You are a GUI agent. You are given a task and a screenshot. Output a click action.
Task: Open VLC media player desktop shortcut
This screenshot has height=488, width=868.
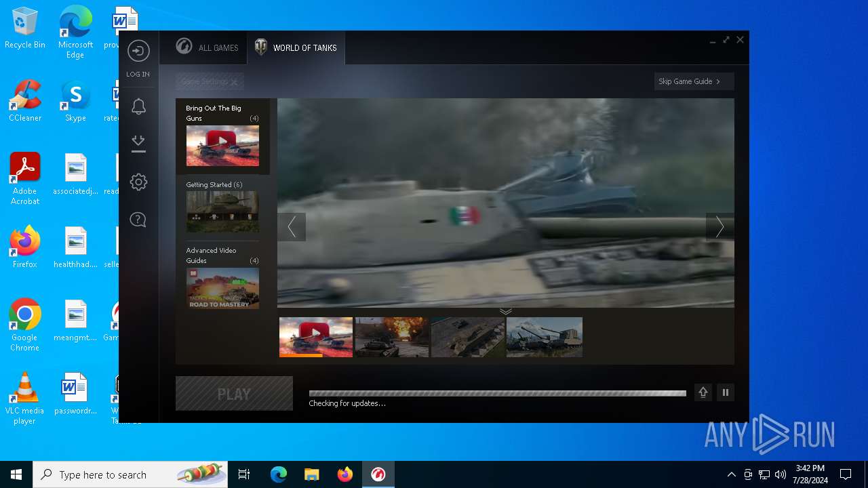[x=25, y=398]
